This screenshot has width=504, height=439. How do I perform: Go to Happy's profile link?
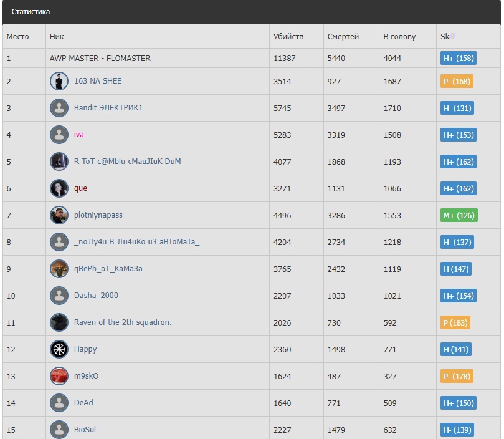(x=85, y=349)
